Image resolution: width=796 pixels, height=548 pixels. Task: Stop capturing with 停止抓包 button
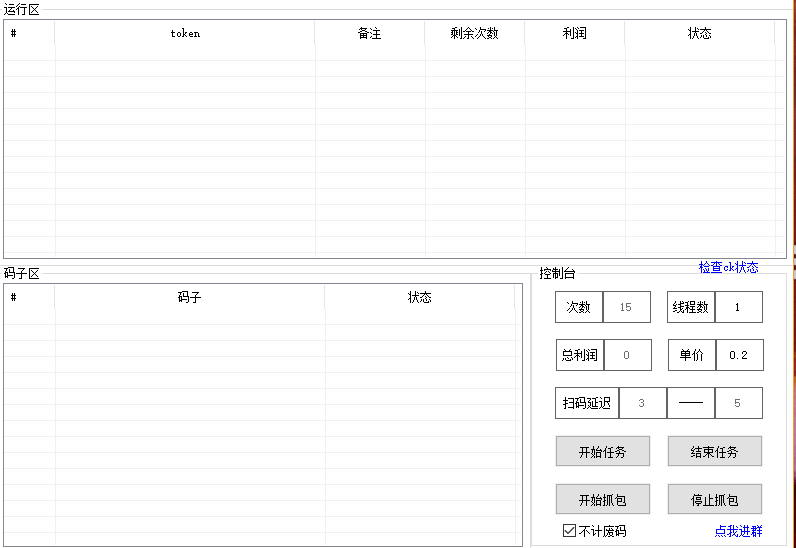714,500
